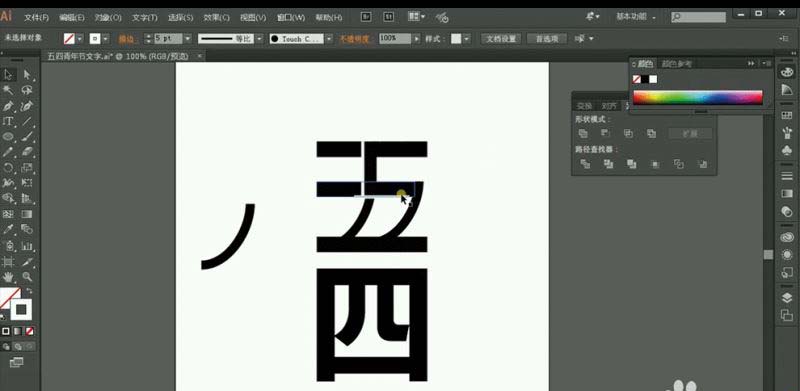
Task: Select the Artboard tool
Action: (8, 262)
